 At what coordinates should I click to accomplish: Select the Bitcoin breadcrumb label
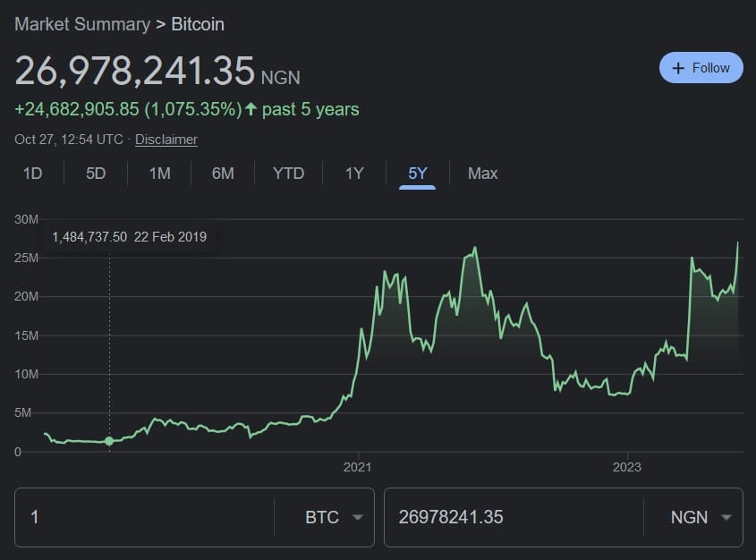tap(197, 24)
